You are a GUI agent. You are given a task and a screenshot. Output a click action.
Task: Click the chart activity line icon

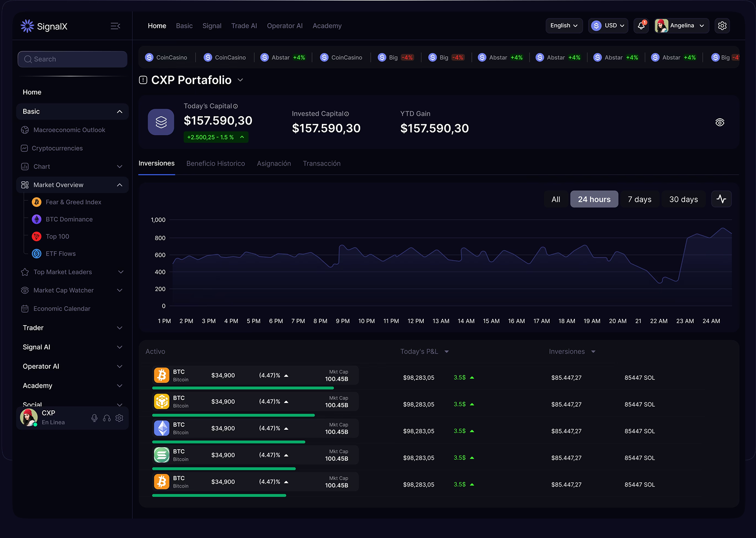pyautogui.click(x=721, y=199)
